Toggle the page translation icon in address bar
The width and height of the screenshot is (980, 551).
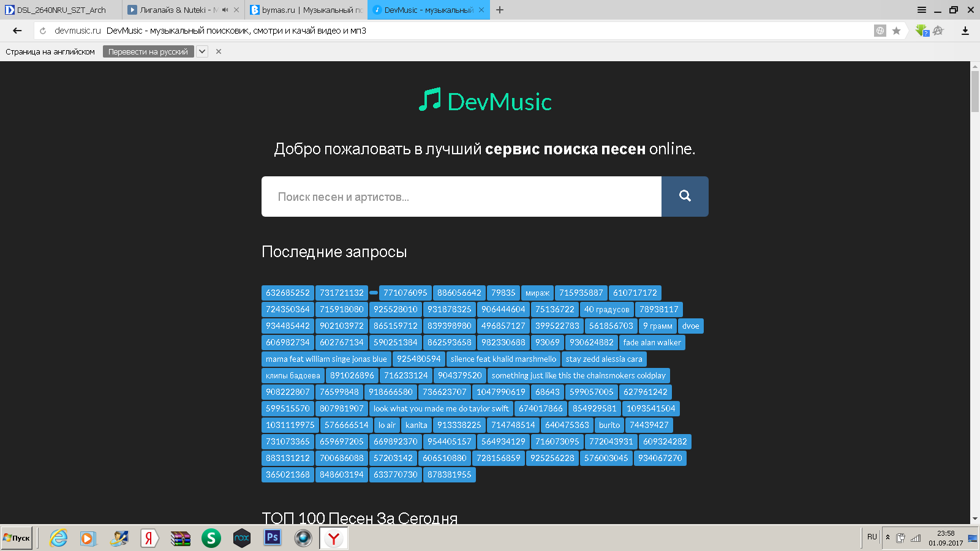tap(880, 31)
